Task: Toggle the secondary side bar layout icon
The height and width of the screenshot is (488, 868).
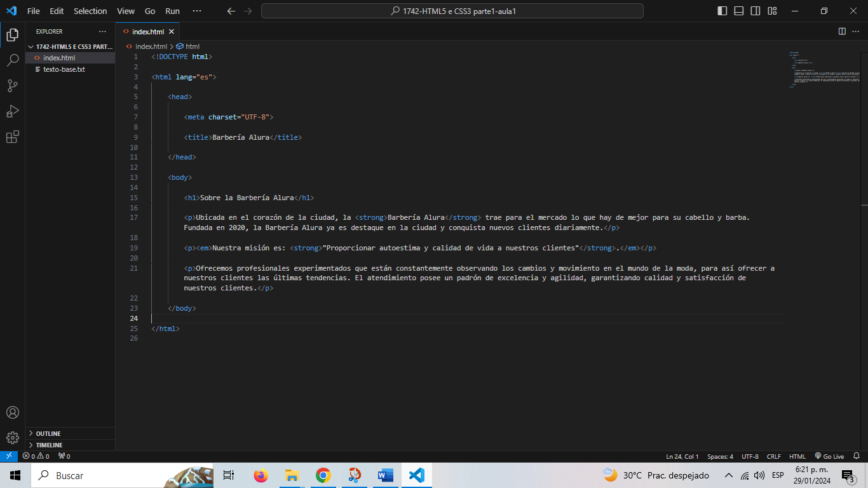Action: (x=756, y=11)
